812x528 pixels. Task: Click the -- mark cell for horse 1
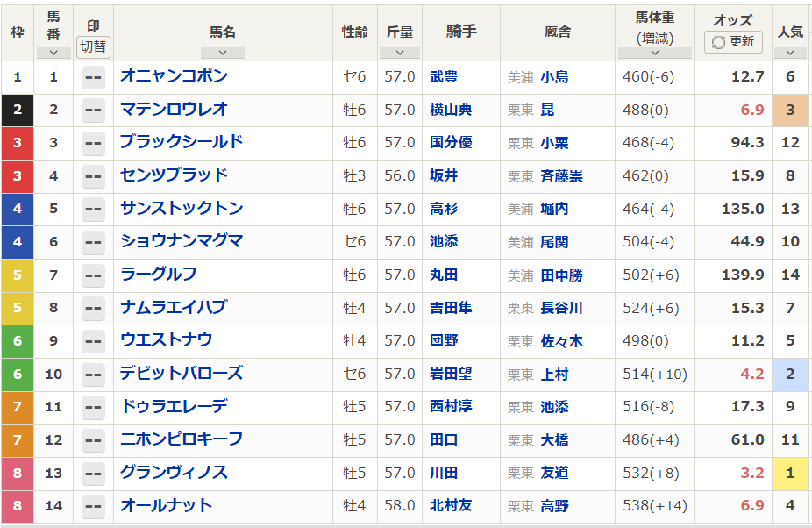click(x=92, y=78)
